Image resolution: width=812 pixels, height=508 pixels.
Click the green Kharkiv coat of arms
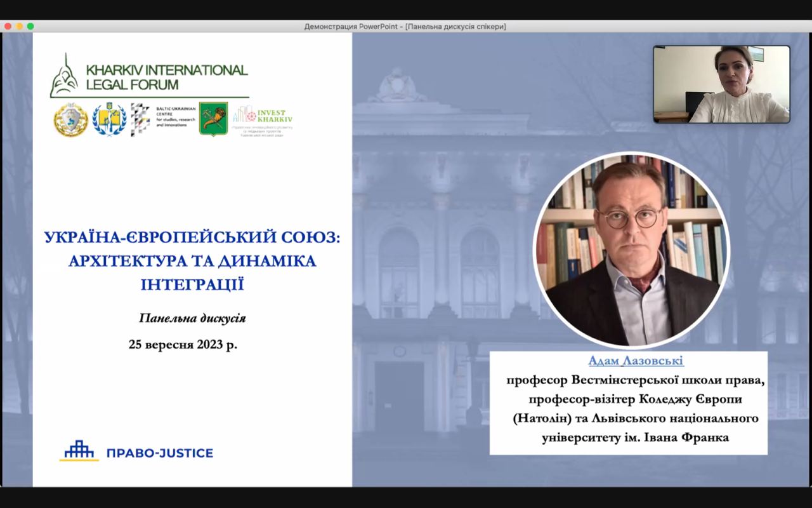(x=213, y=119)
